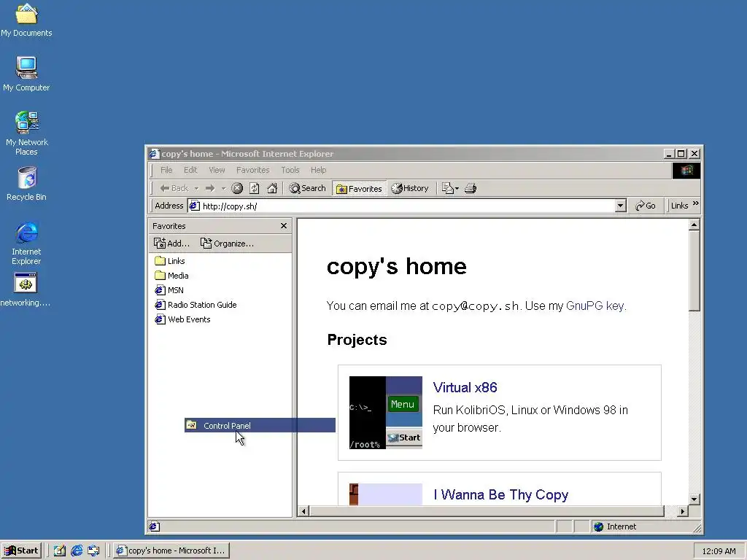Open My Documents desktop icon
Viewport: 747px width, 560px height.
(x=26, y=20)
